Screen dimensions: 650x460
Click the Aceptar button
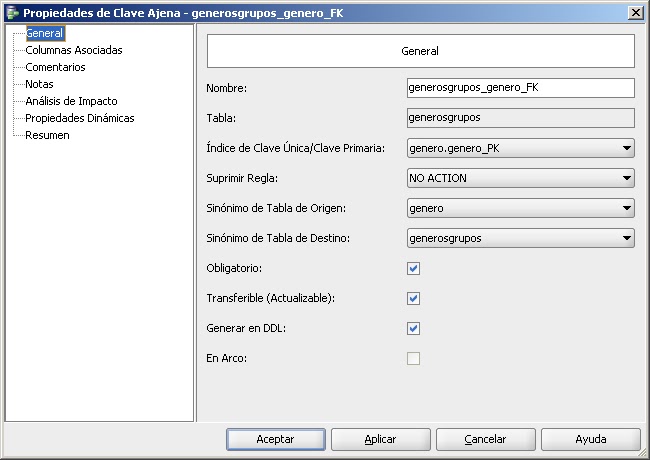pos(276,439)
